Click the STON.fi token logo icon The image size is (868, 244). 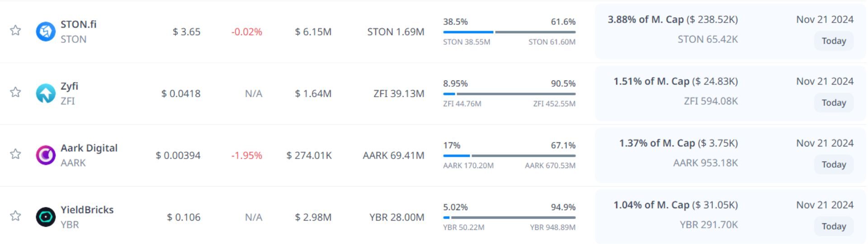point(46,32)
